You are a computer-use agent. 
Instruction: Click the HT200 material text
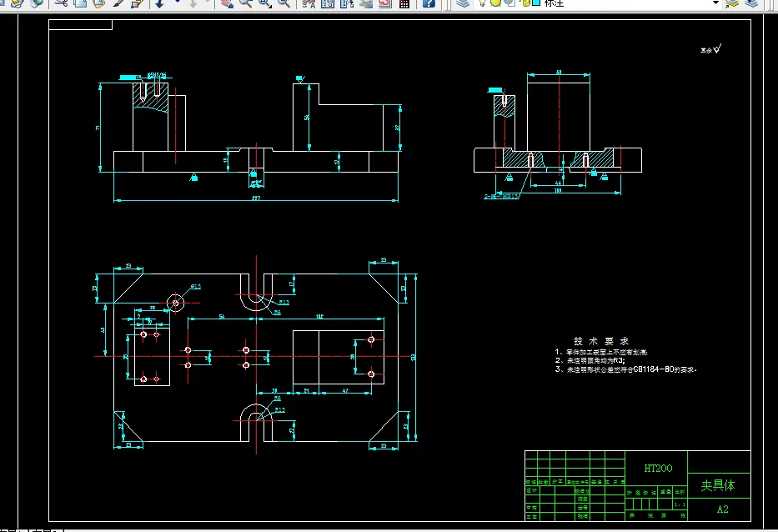click(x=658, y=468)
